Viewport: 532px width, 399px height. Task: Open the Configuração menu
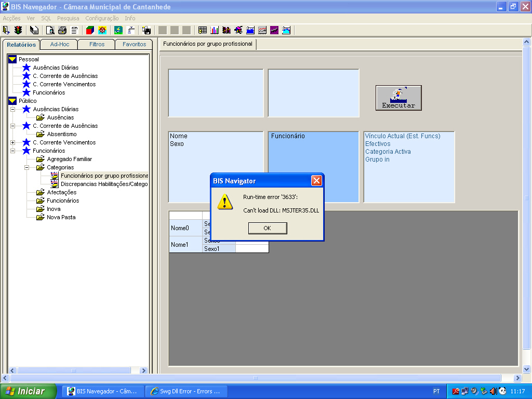click(102, 18)
